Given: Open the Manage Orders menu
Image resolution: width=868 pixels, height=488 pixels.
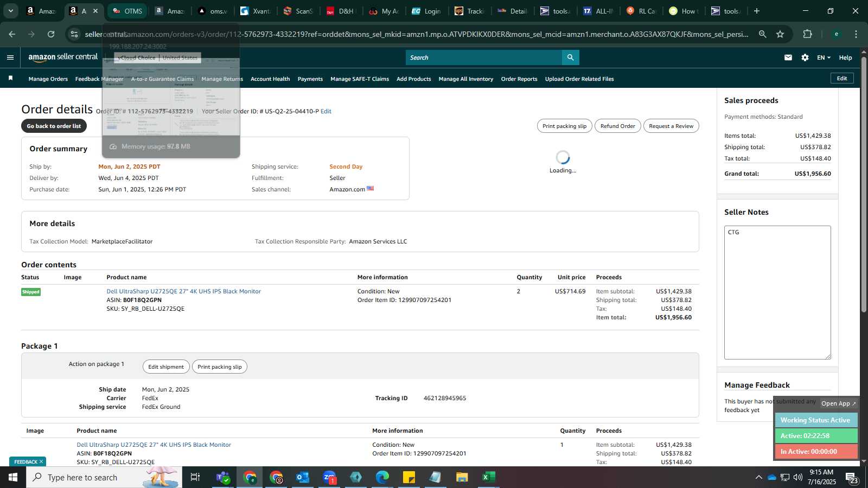Looking at the screenshot, I should pyautogui.click(x=48, y=79).
